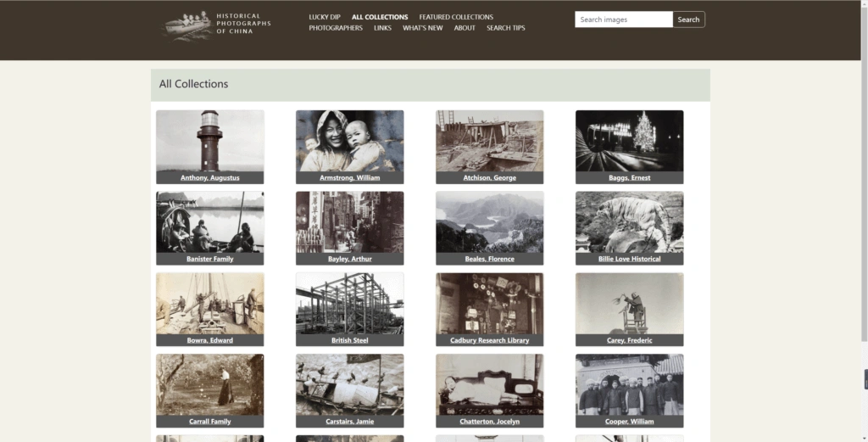Follow the Bayley, Arthur link

(350, 259)
